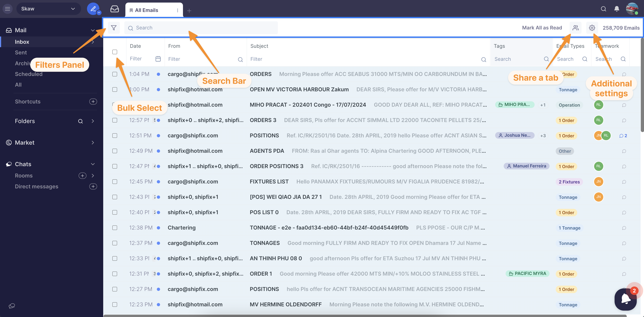Open the All Emails tab options menu

(x=177, y=10)
